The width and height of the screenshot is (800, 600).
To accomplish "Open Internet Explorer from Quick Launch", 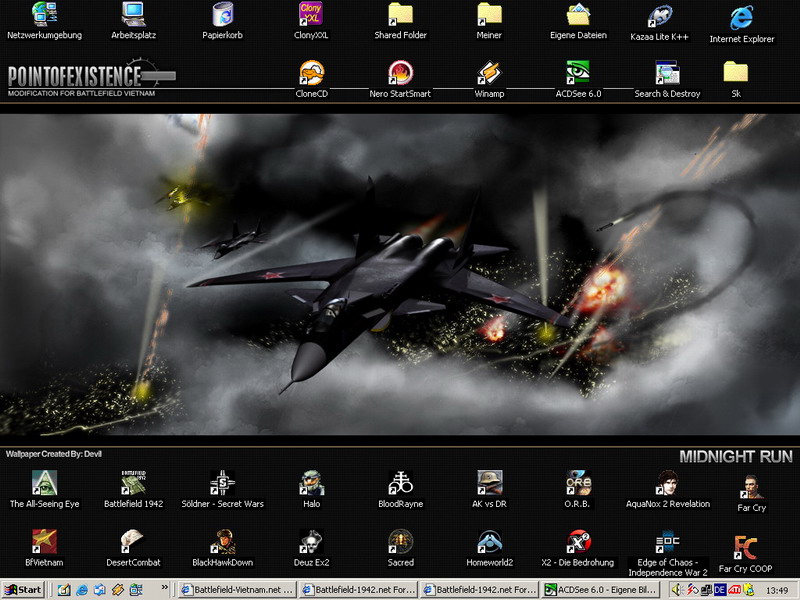I will [82, 590].
